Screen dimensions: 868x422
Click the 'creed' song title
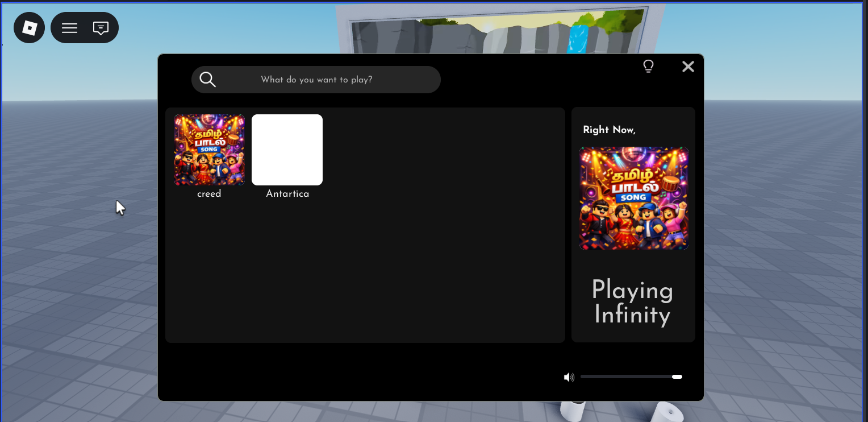[209, 194]
